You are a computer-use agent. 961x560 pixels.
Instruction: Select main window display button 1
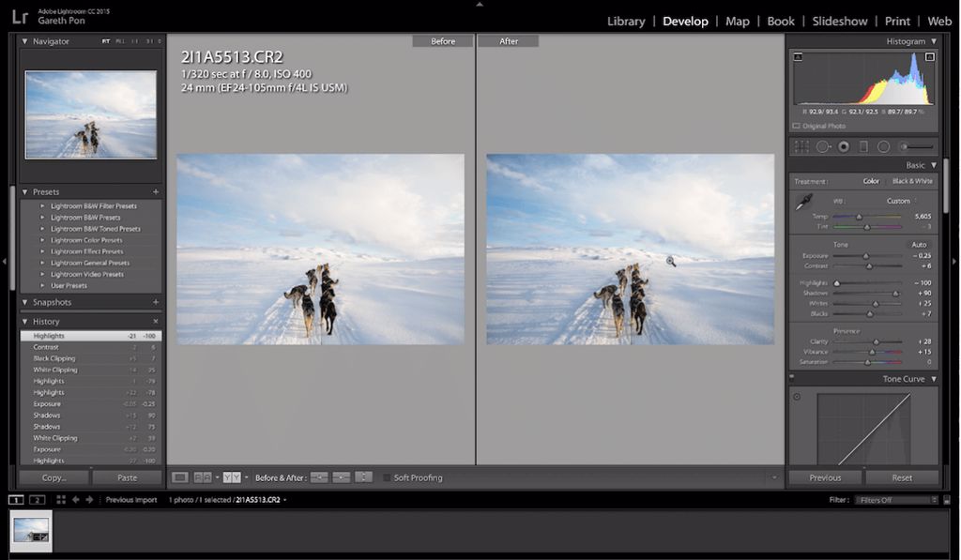[16, 500]
